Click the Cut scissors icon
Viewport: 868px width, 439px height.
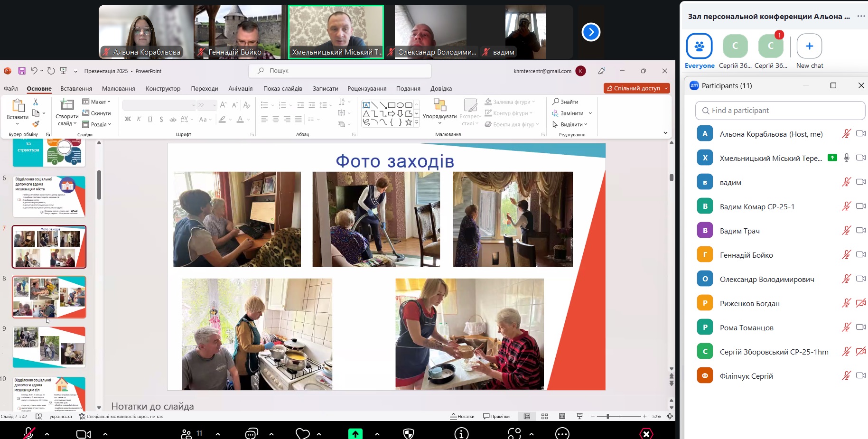coord(36,102)
